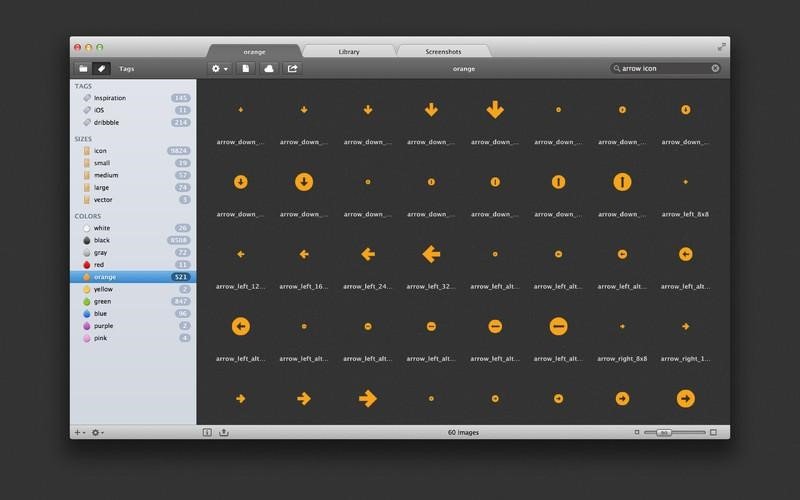This screenshot has width=800, height=500.
Task: Filter by medium size
Action: [133, 175]
